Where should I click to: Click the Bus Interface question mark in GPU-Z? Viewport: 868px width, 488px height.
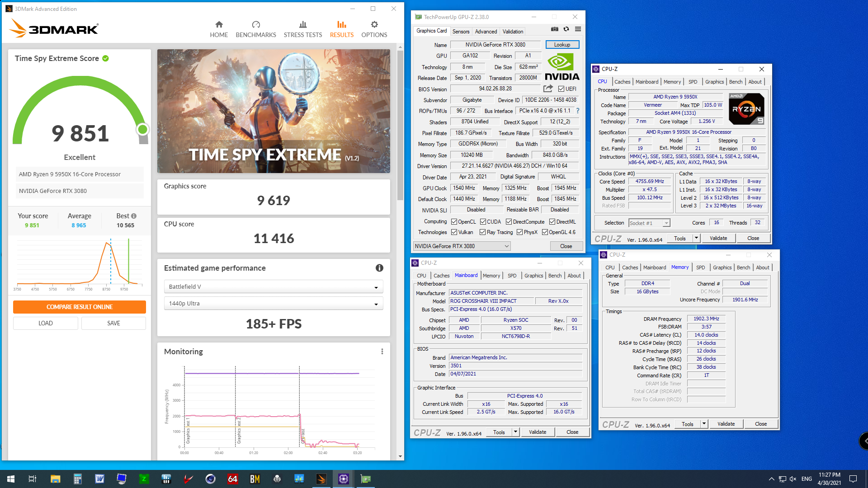coord(578,111)
